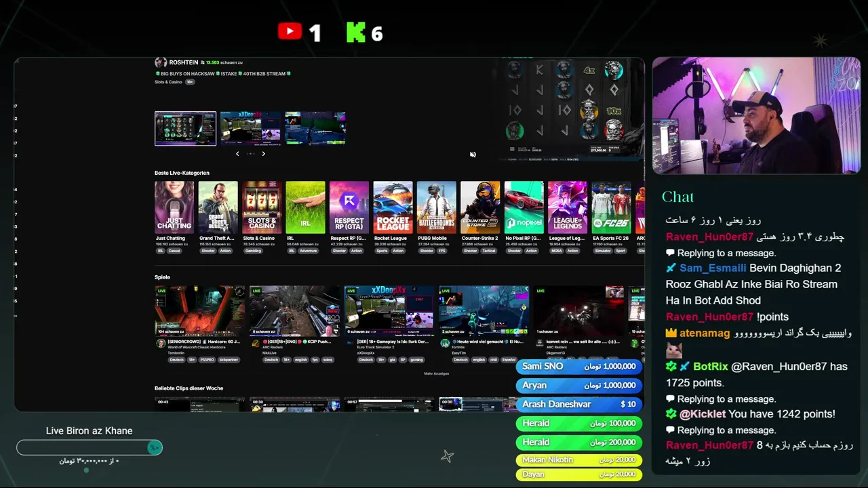Click NikkLive streamer avatar
The height and width of the screenshot is (488, 868).
(256, 344)
